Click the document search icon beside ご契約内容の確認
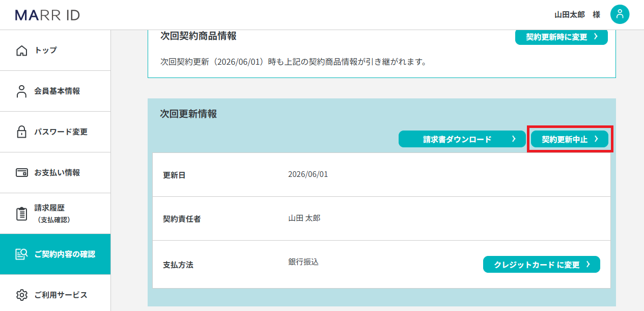 click(x=21, y=254)
